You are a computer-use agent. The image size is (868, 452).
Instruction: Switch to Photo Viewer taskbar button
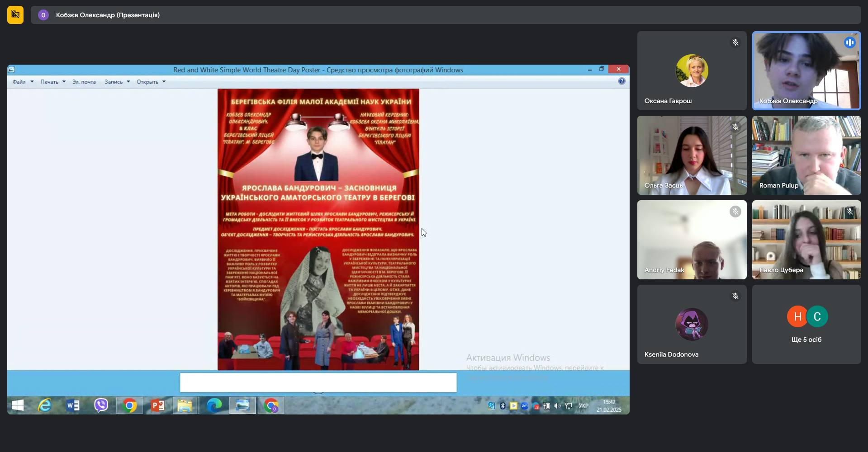242,406
